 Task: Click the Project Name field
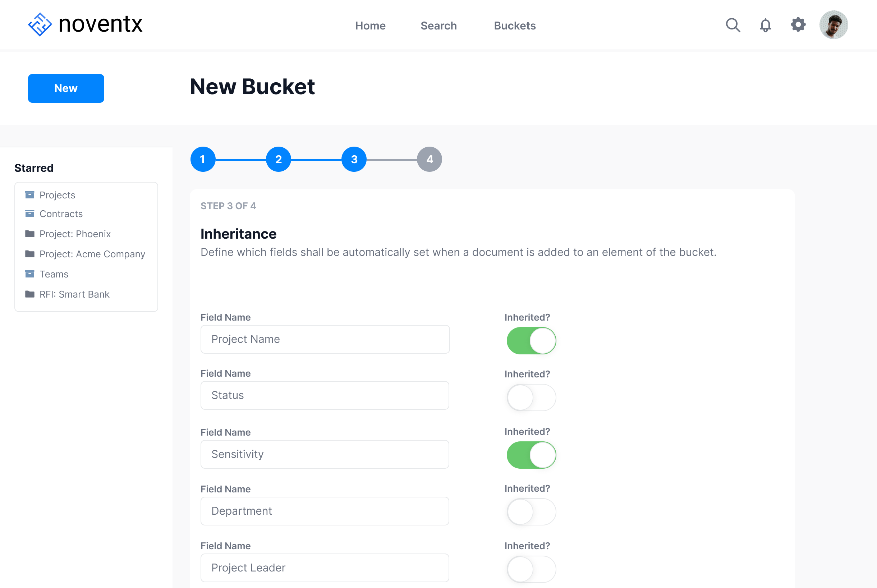[325, 339]
